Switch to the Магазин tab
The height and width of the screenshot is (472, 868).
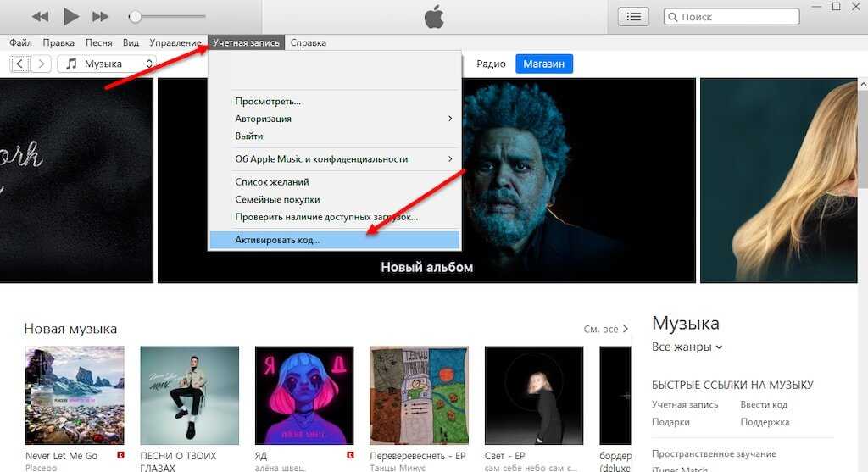pos(543,64)
